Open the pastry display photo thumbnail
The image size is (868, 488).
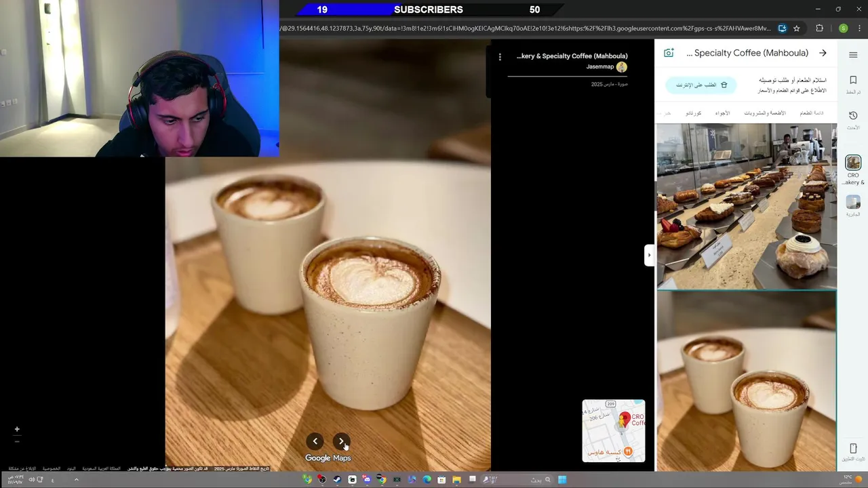pyautogui.click(x=747, y=206)
